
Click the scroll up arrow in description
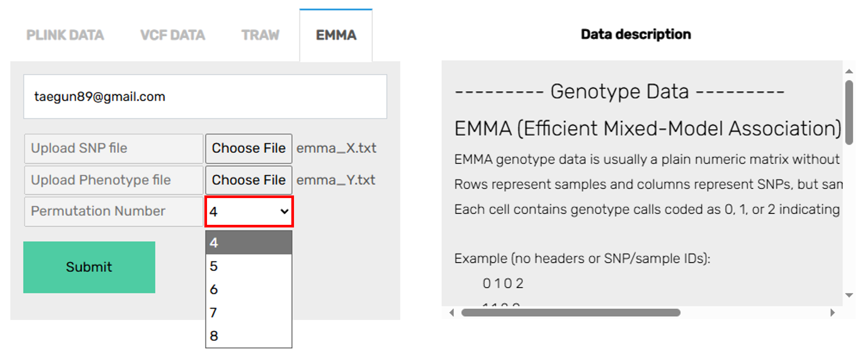coord(849,71)
